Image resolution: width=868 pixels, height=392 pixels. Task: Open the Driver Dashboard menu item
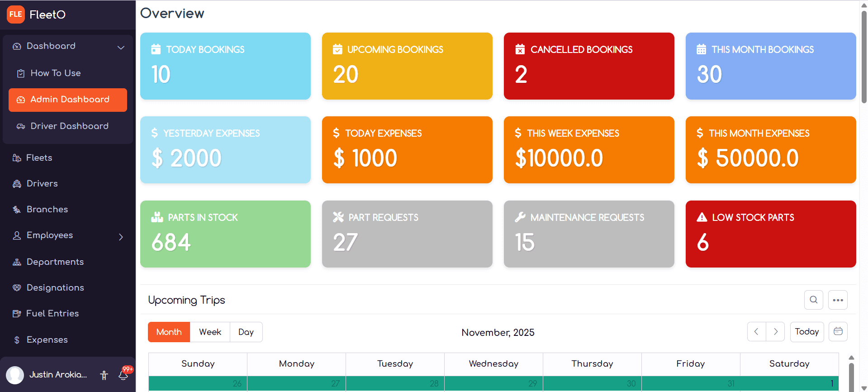69,126
